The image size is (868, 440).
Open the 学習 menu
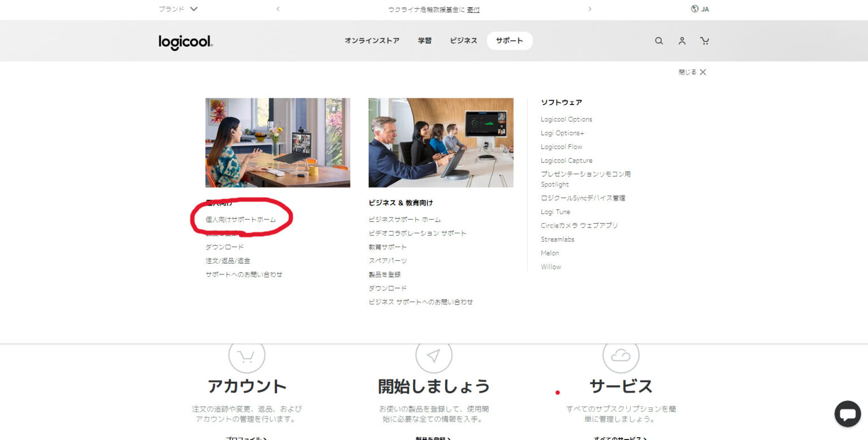(424, 41)
